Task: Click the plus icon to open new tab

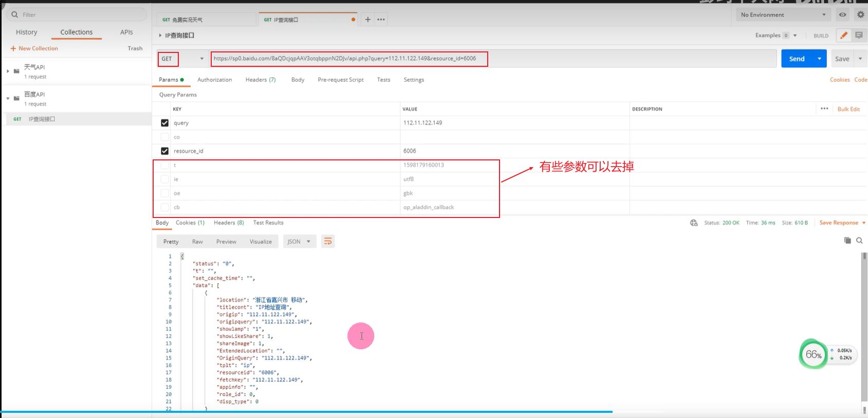Action: [x=367, y=20]
